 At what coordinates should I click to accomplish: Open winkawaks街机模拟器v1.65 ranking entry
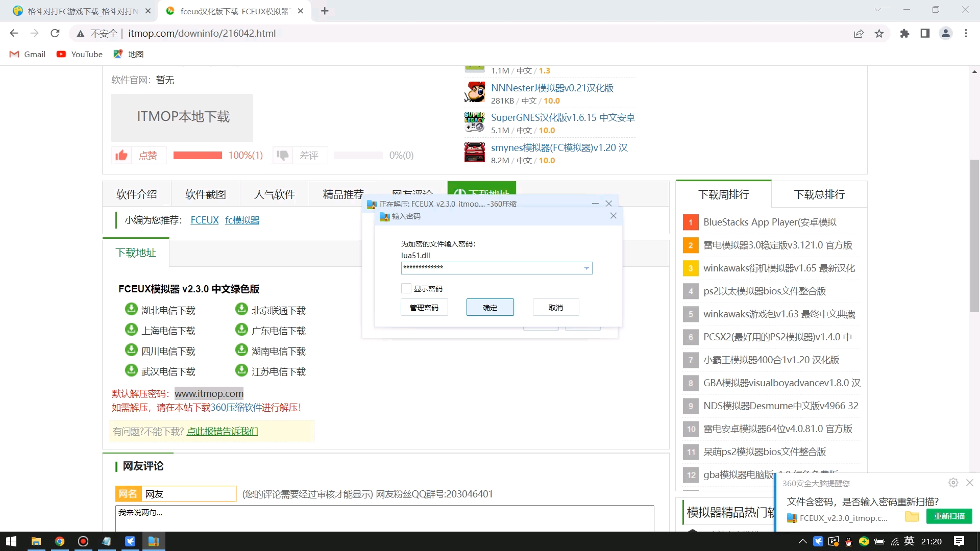(x=779, y=268)
